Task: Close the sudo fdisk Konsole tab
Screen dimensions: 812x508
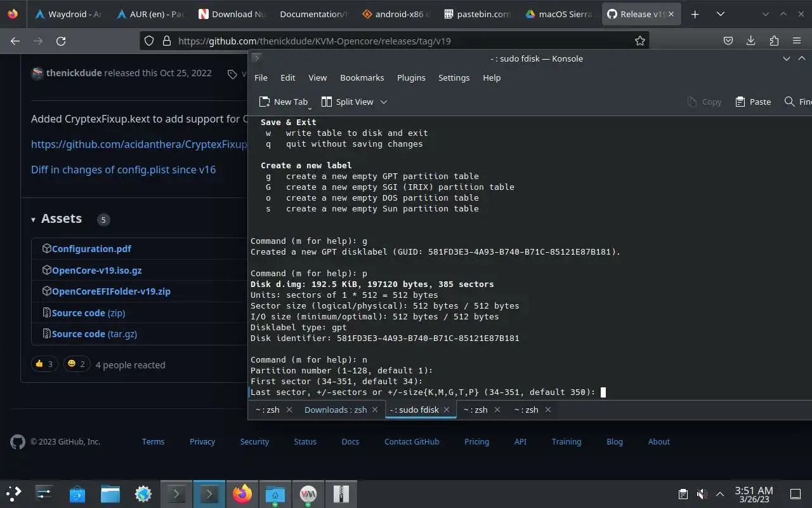Action: coord(447,410)
